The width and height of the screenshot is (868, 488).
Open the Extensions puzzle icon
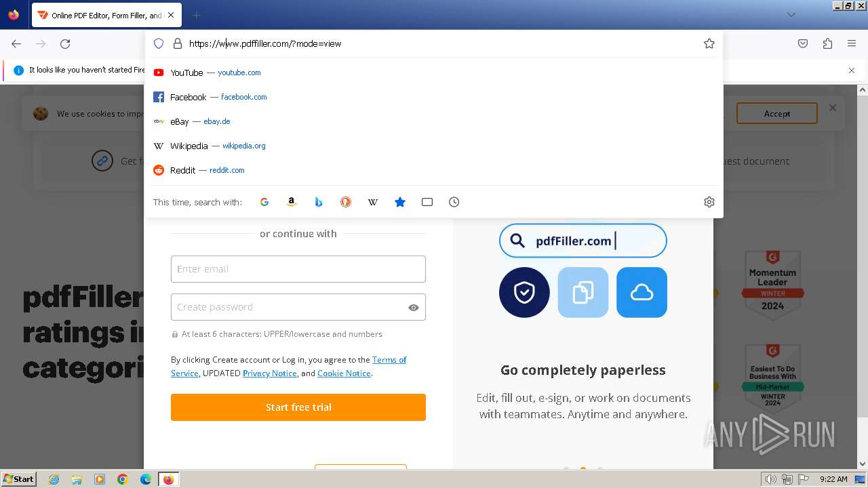coord(827,43)
